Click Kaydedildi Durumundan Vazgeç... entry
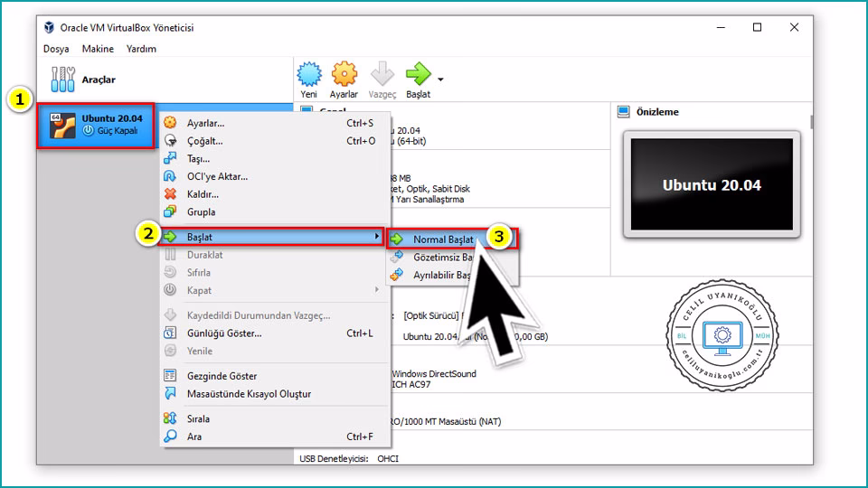The image size is (868, 488). point(275,314)
